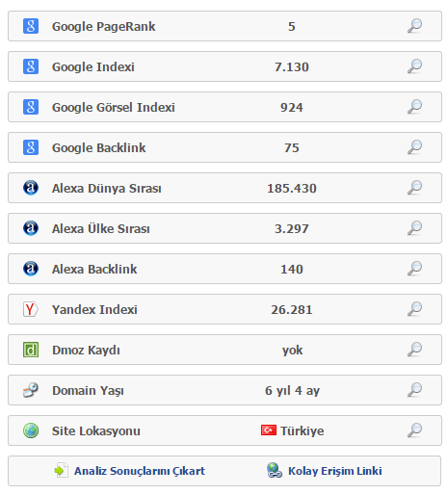The height and width of the screenshot is (495, 448).
Task: Click the Alexa world rank value 185.430
Action: [292, 189]
